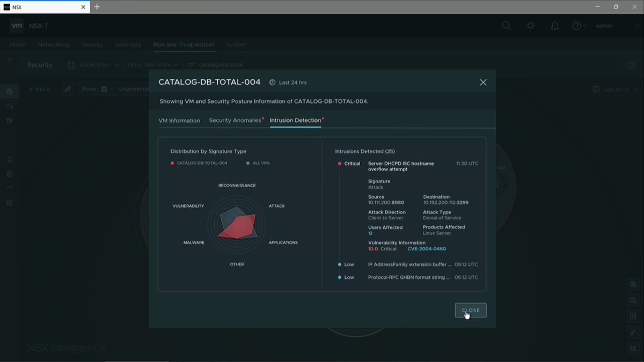
Task: Open the tanzu tees store dropdown
Action: point(153,65)
